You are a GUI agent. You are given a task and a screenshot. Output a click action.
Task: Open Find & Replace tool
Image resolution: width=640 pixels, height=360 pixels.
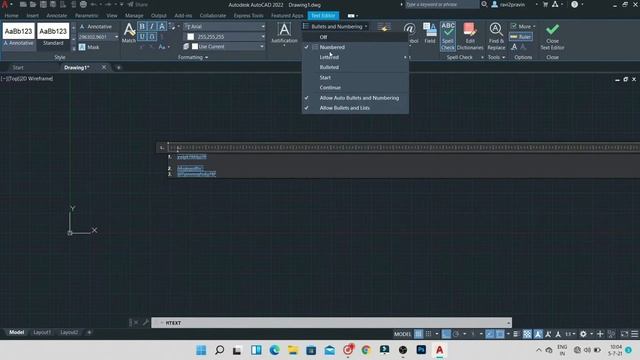click(x=496, y=36)
